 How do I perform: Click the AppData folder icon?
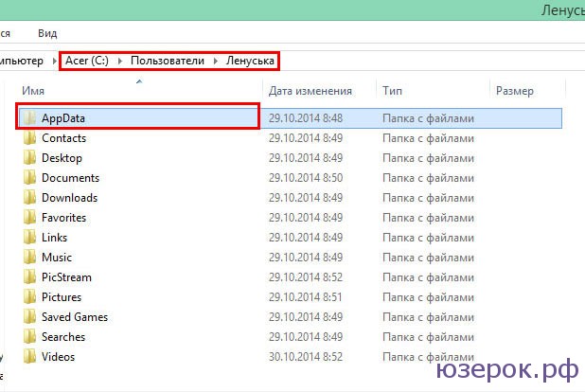pyautogui.click(x=30, y=118)
